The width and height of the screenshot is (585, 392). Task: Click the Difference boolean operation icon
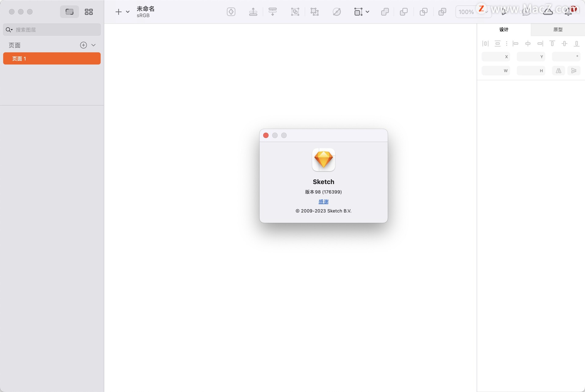point(442,12)
